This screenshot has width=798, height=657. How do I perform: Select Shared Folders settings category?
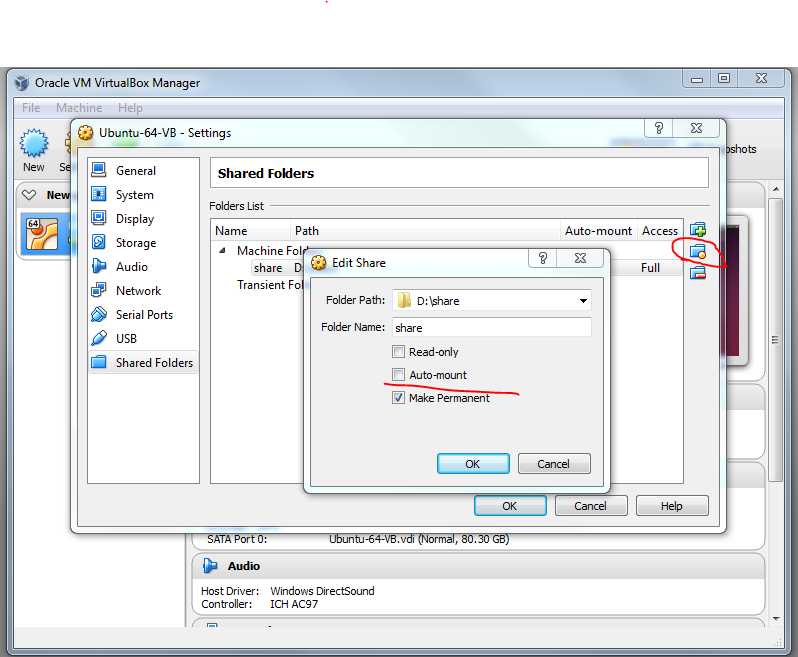143,362
